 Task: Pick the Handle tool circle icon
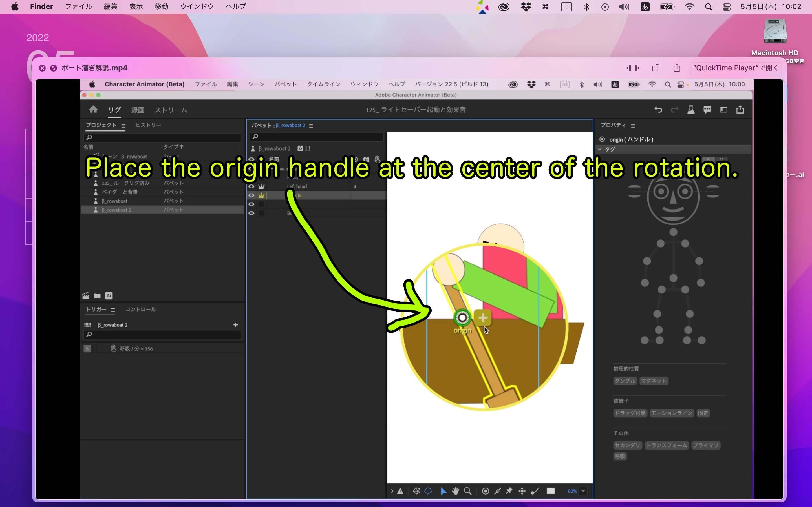point(485,491)
